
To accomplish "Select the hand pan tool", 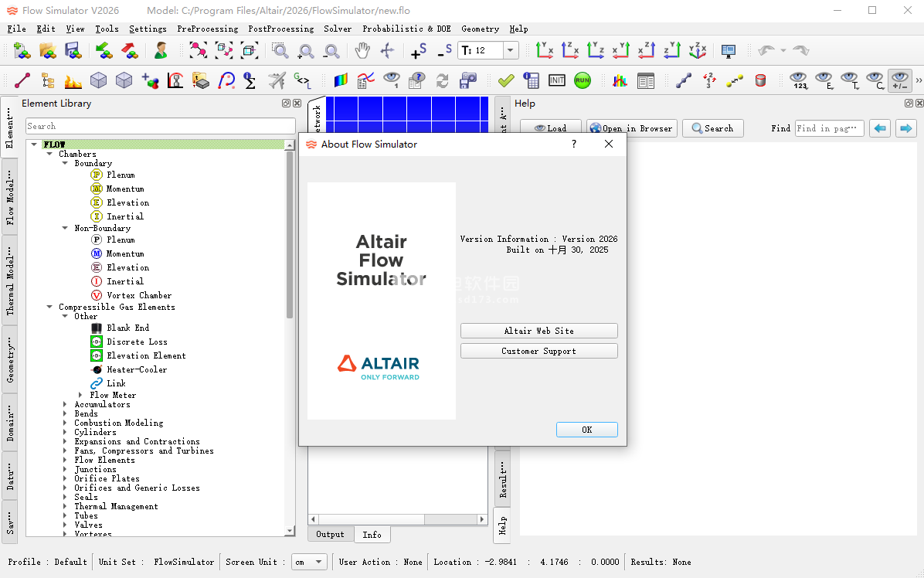I will pyautogui.click(x=362, y=51).
